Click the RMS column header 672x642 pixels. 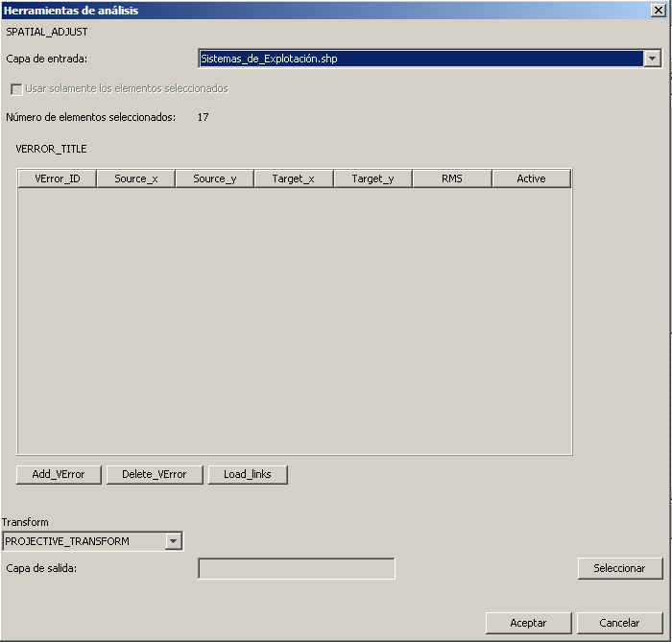[x=452, y=178]
